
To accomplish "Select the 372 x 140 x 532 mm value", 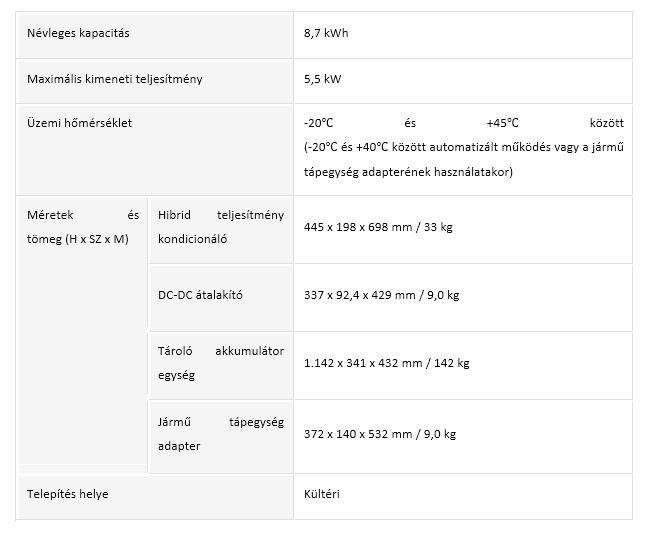I will [380, 433].
